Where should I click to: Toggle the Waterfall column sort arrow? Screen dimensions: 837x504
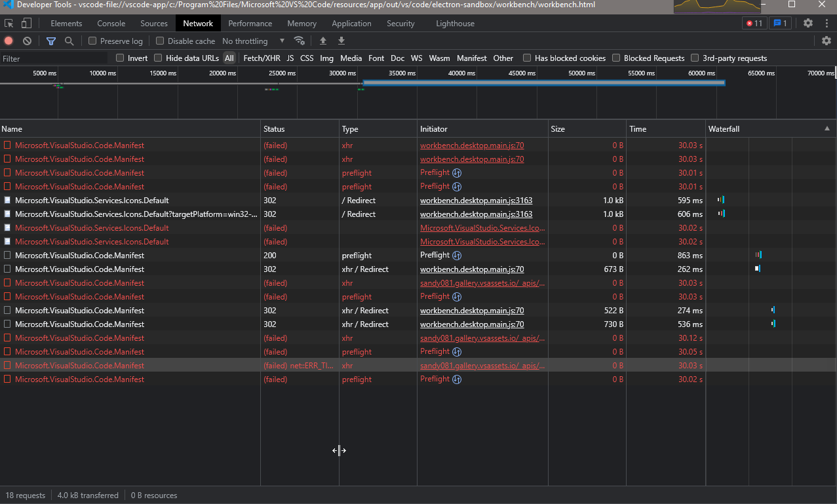[x=827, y=128]
